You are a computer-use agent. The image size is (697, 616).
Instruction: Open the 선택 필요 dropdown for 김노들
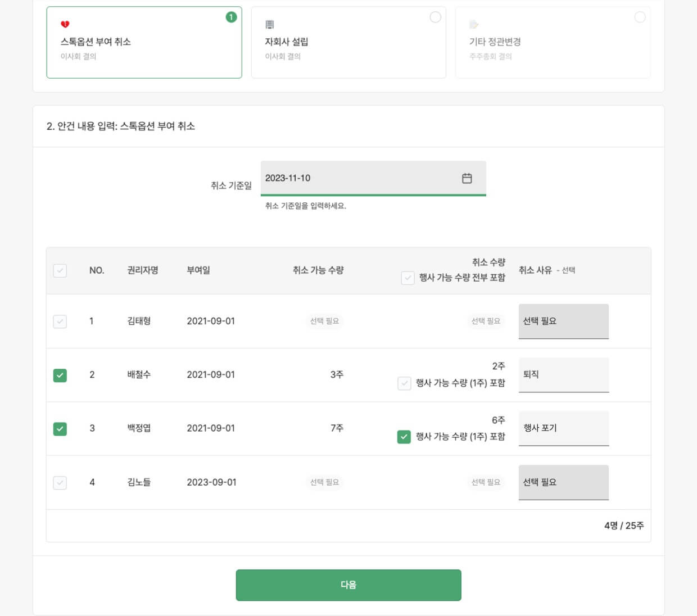[563, 482]
